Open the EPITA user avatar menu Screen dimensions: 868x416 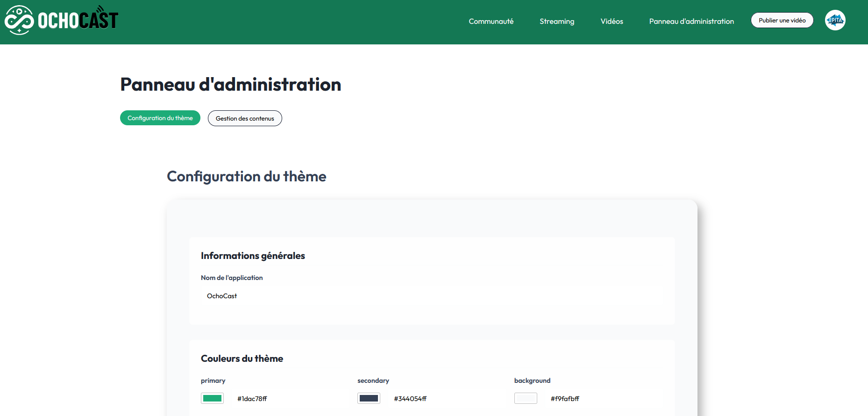click(835, 20)
